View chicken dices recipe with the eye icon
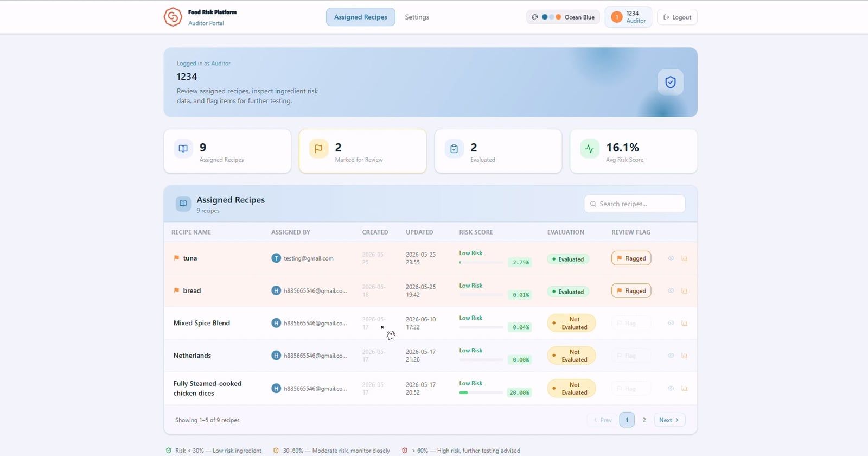868x456 pixels. coord(671,388)
